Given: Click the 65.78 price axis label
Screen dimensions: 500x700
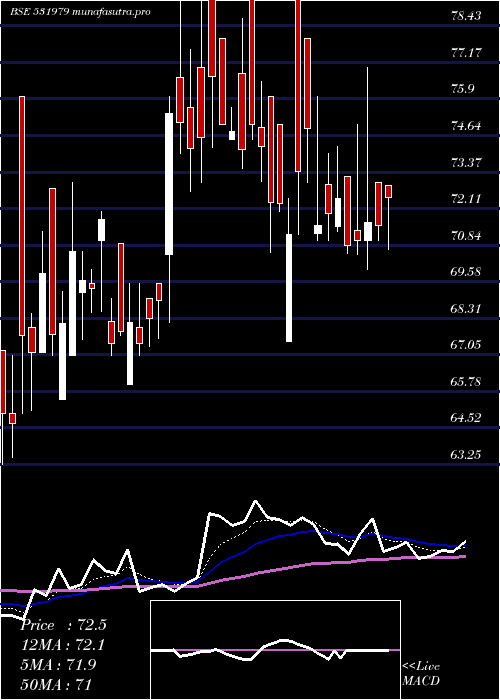Looking at the screenshot, I should 466,381.
